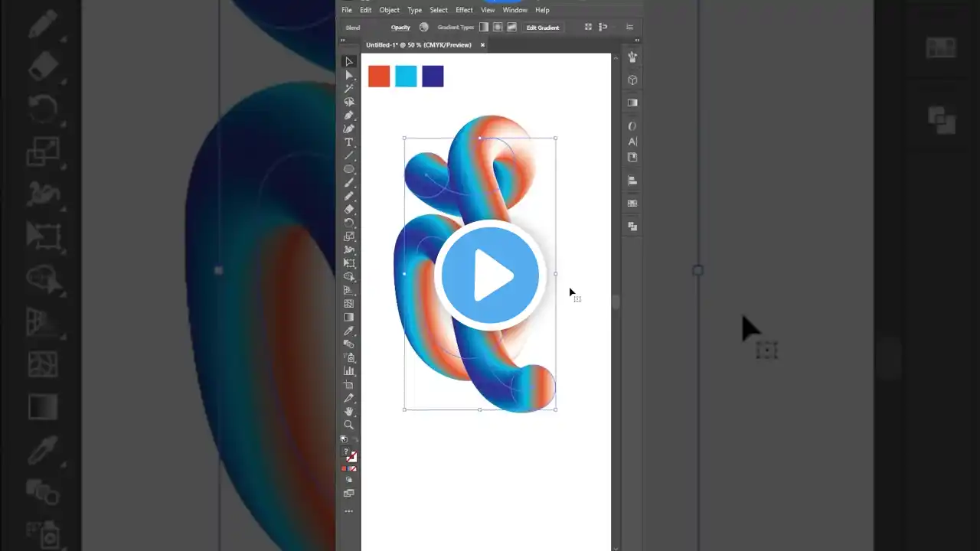Select the Symbol Sprayer tool
Image resolution: width=980 pixels, height=551 pixels.
(x=349, y=357)
